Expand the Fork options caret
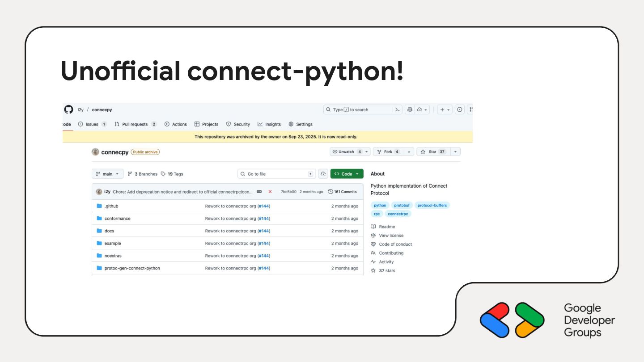The height and width of the screenshot is (362, 644). (x=409, y=152)
